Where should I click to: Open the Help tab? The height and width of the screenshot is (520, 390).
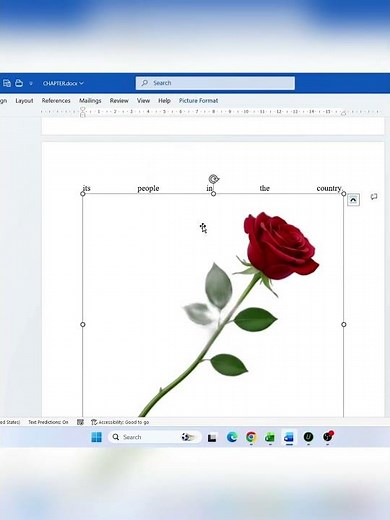point(164,101)
